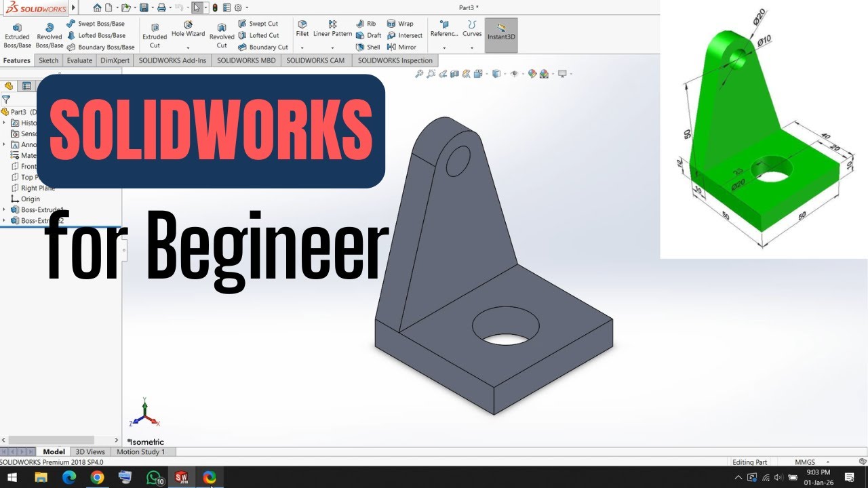Screen dimensions: 868x488
Task: Expand the Fillet dropdown arrow
Action: click(302, 47)
